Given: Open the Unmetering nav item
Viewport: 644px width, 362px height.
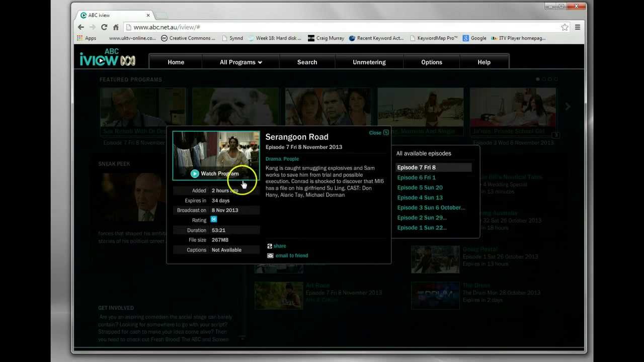Looking at the screenshot, I should (369, 62).
